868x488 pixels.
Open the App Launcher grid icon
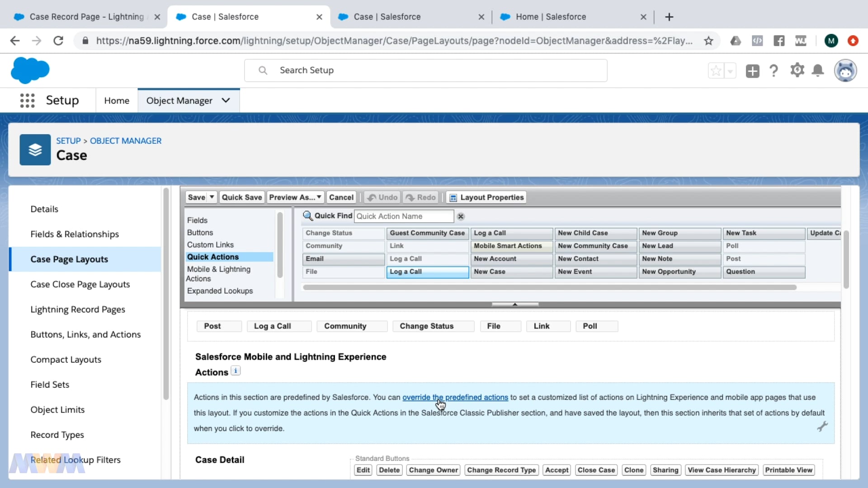click(27, 100)
